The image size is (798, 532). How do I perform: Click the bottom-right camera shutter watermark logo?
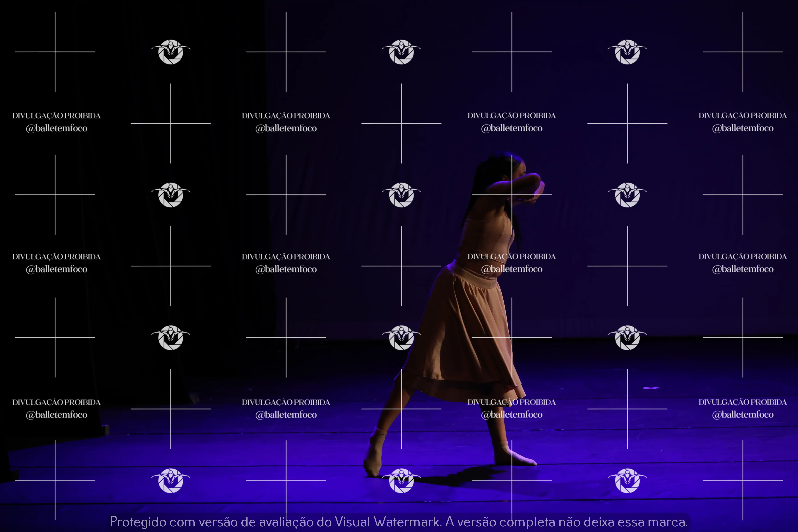tap(627, 480)
